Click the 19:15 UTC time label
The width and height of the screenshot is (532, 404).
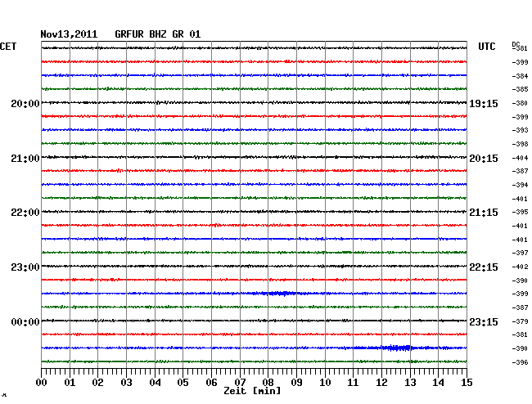[x=484, y=104]
